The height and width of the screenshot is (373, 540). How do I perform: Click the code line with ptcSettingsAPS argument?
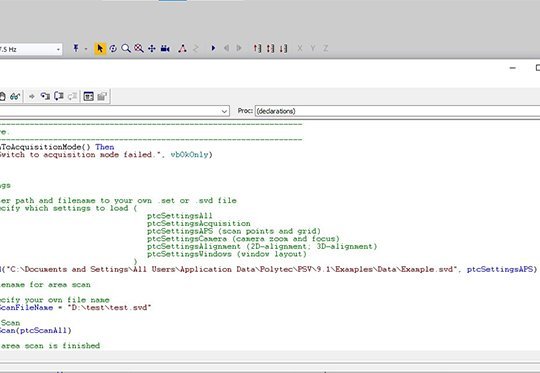coord(268,269)
